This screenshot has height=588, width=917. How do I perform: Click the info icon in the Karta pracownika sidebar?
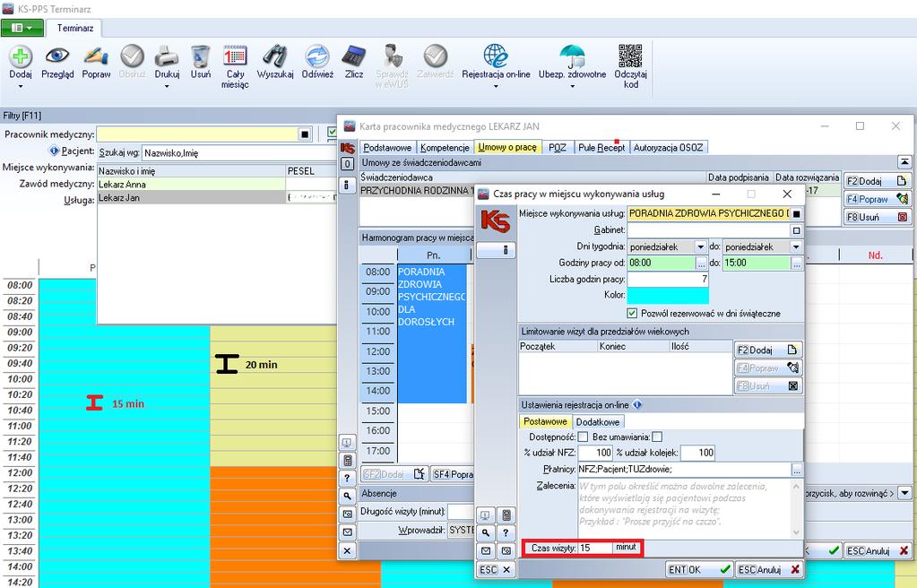[347, 185]
